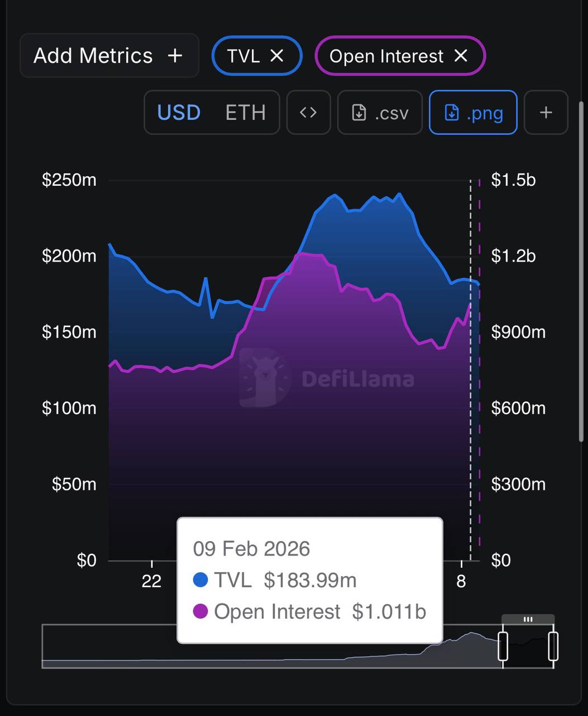Click the Open Interest metric pill label

coord(386,56)
